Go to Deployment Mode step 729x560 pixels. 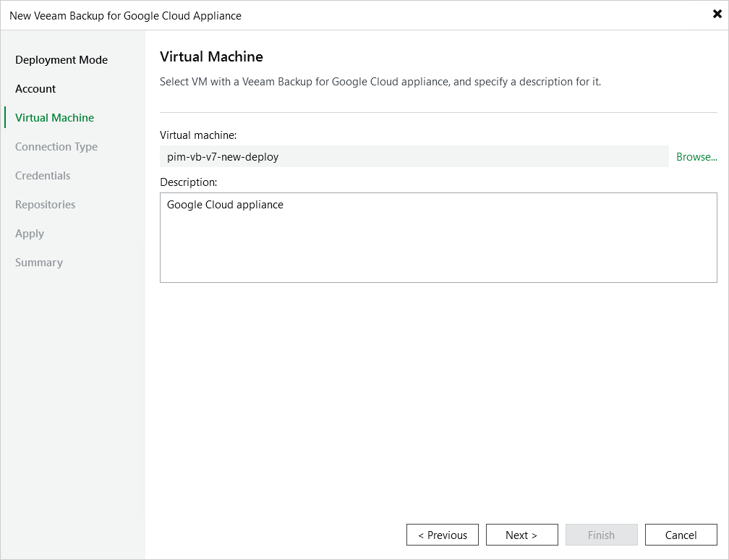point(61,60)
